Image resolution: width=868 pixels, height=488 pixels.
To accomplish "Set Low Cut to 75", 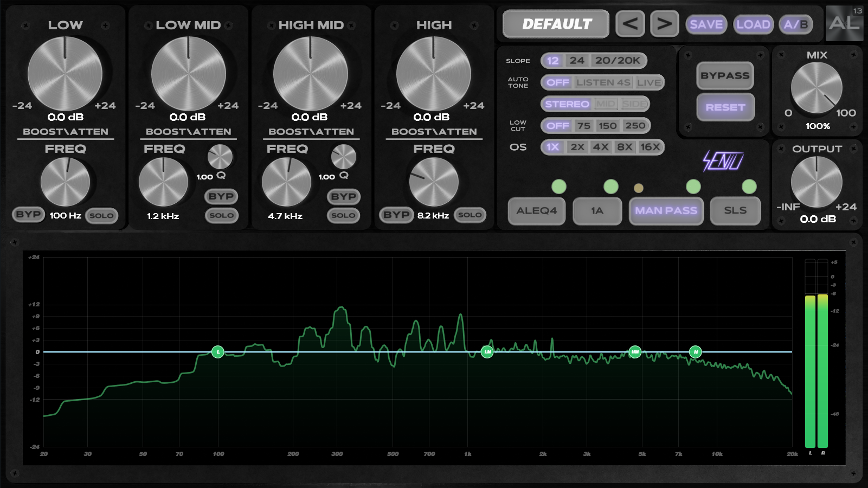I will (x=583, y=126).
